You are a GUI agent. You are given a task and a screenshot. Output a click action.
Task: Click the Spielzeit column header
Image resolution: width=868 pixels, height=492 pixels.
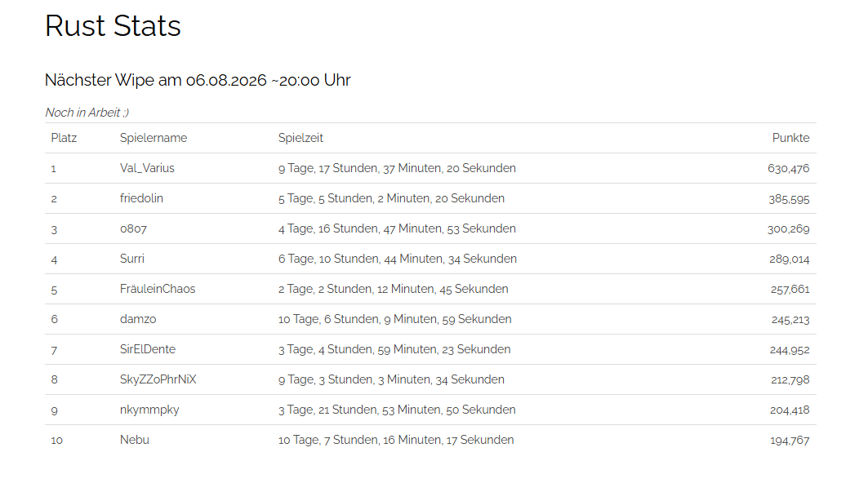pyautogui.click(x=300, y=138)
